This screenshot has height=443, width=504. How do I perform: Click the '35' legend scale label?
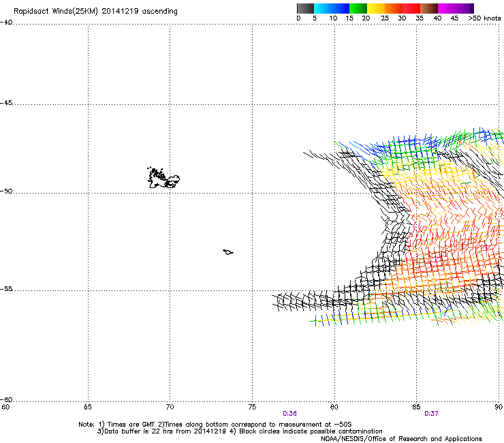[x=420, y=18]
